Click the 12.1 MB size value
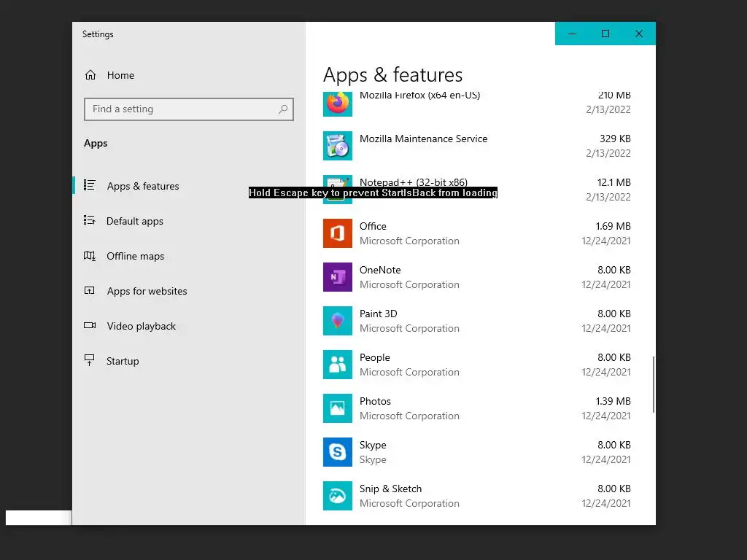The width and height of the screenshot is (747, 560). (x=614, y=182)
